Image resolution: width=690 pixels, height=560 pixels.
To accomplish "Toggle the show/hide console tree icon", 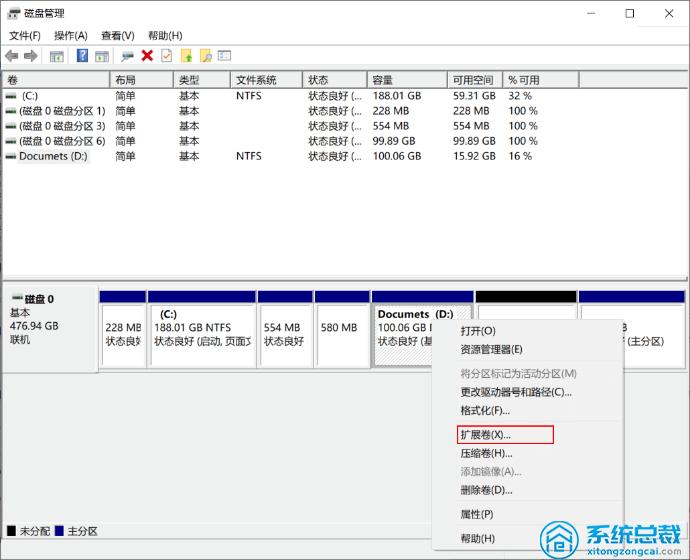I will coord(56,56).
